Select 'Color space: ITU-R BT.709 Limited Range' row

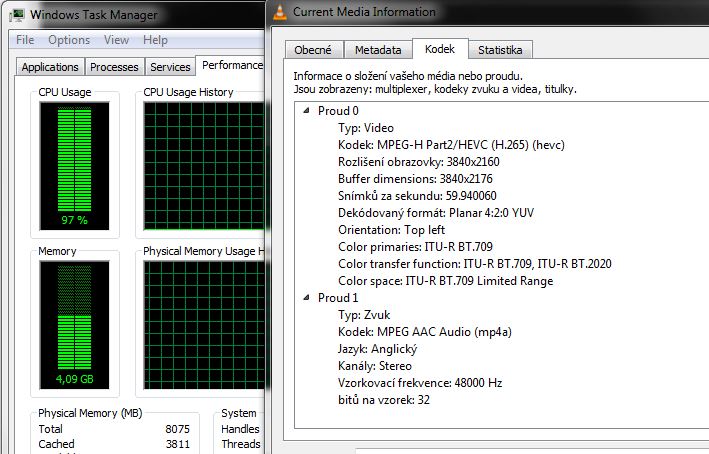click(x=445, y=281)
